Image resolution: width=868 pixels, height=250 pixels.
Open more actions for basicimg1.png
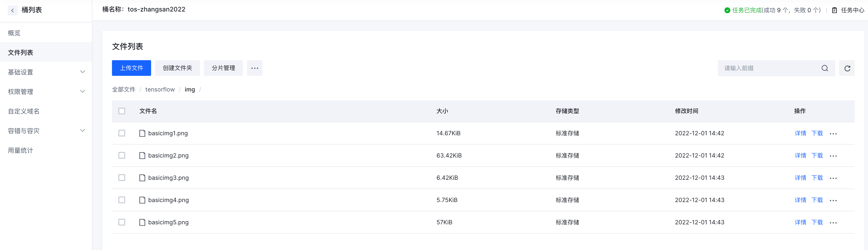(x=833, y=134)
